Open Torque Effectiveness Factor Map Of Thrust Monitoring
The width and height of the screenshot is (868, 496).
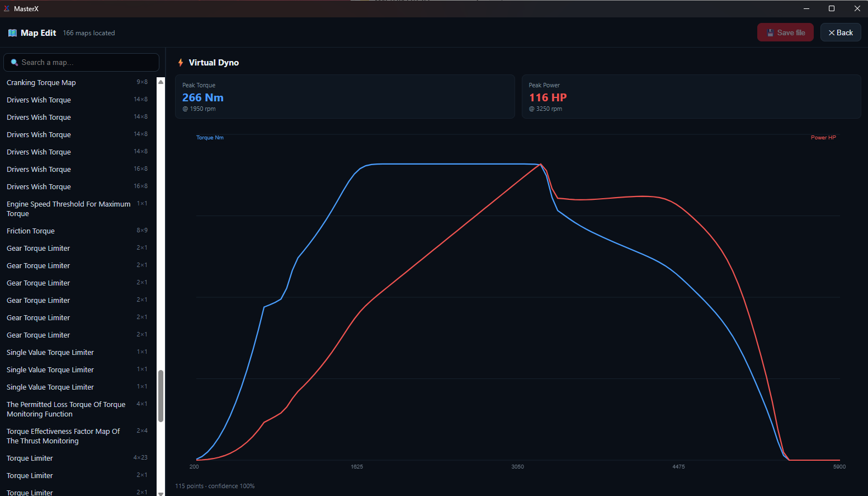[x=77, y=436]
